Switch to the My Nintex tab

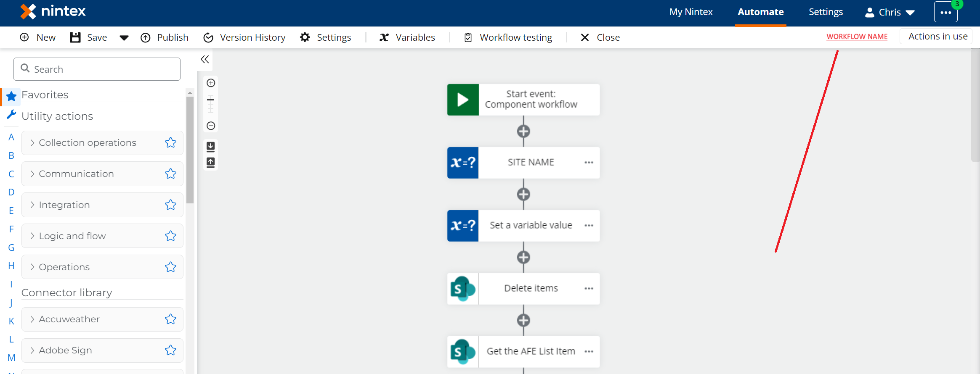[x=691, y=12]
